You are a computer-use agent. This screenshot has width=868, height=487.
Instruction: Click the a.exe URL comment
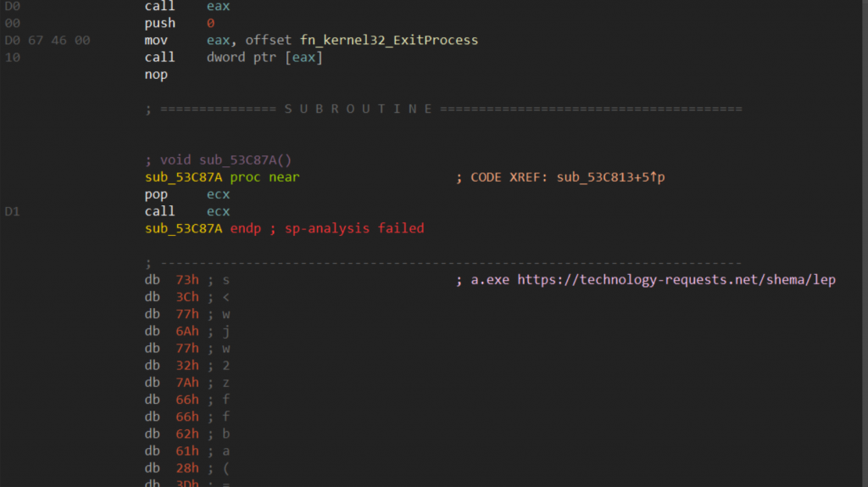(x=645, y=280)
